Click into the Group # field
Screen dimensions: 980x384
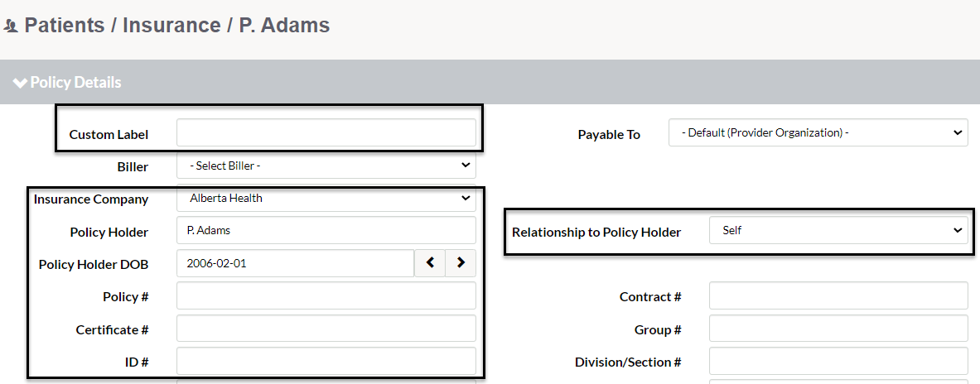tap(838, 328)
